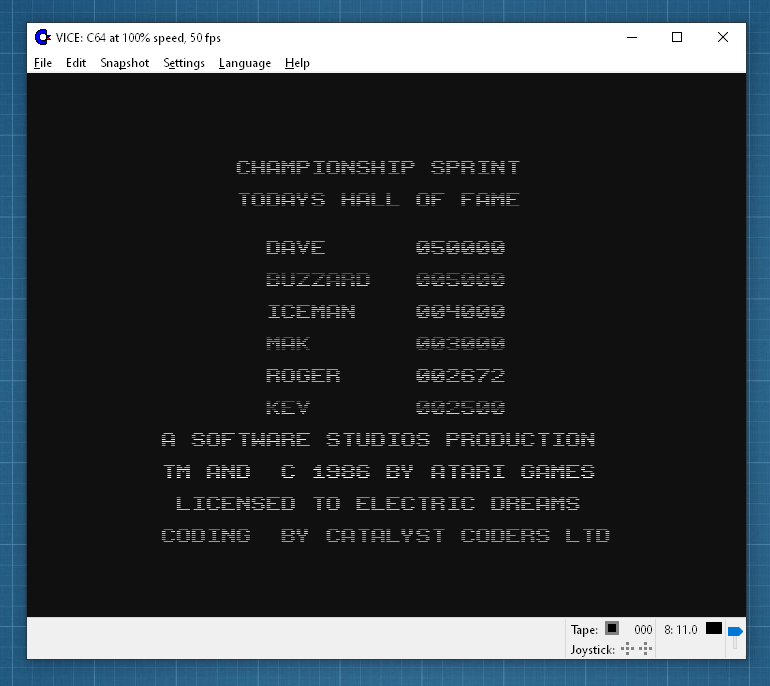Open the File menu
Screen dimensions: 770x686
pos(43,63)
